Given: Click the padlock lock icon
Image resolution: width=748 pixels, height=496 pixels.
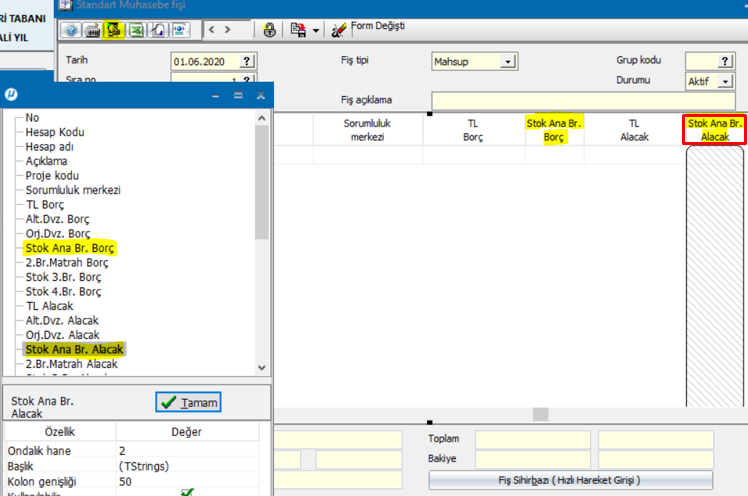Looking at the screenshot, I should pos(270,30).
